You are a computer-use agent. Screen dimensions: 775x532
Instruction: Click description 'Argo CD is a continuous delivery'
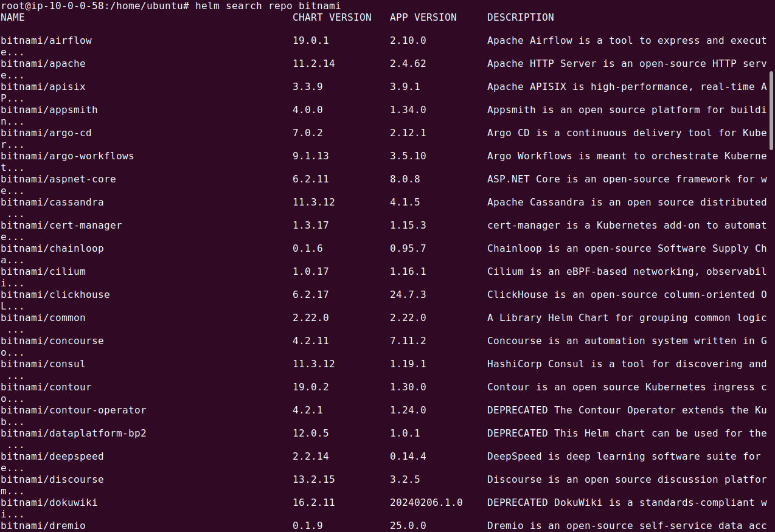click(x=585, y=133)
